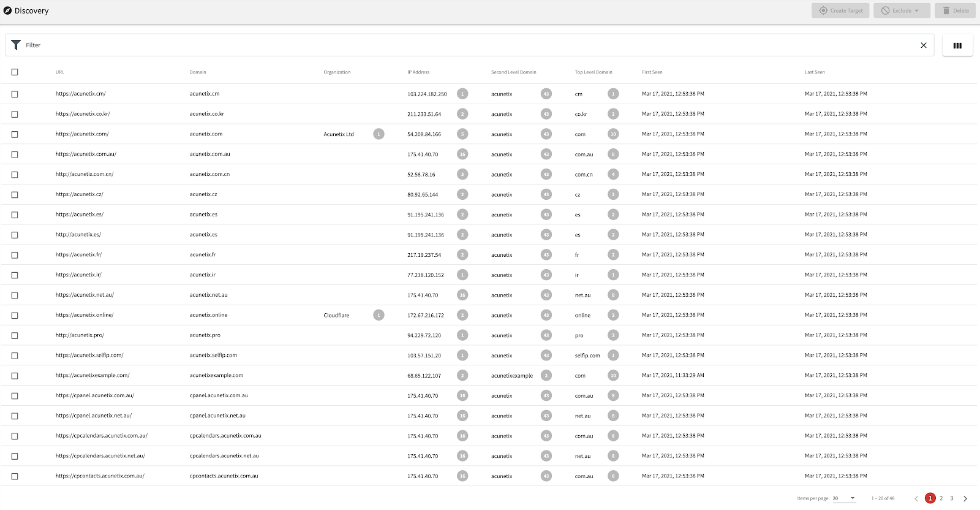The width and height of the screenshot is (980, 510).
Task: Go to the previous page arrow
Action: (916, 499)
